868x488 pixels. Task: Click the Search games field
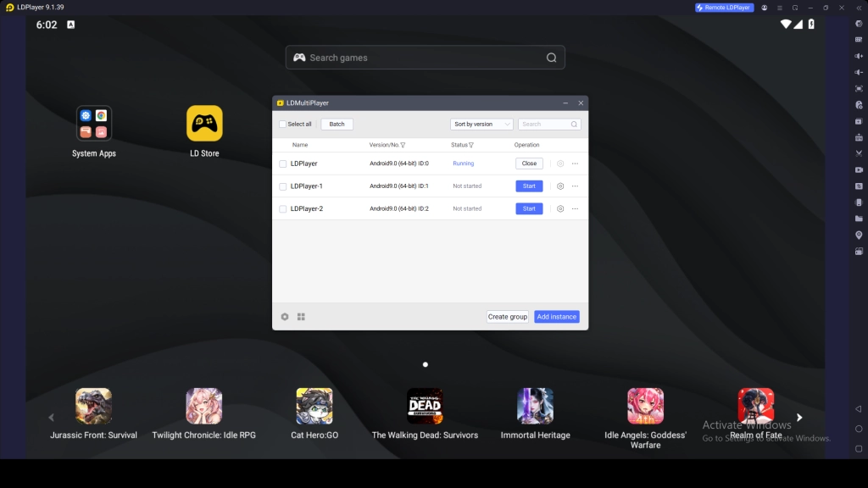pyautogui.click(x=425, y=58)
